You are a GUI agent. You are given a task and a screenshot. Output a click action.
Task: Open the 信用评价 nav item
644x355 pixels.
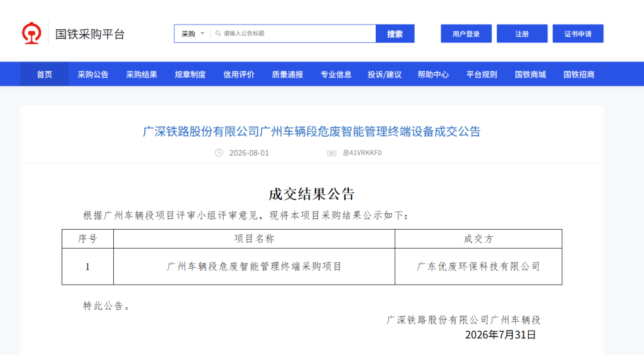239,75
